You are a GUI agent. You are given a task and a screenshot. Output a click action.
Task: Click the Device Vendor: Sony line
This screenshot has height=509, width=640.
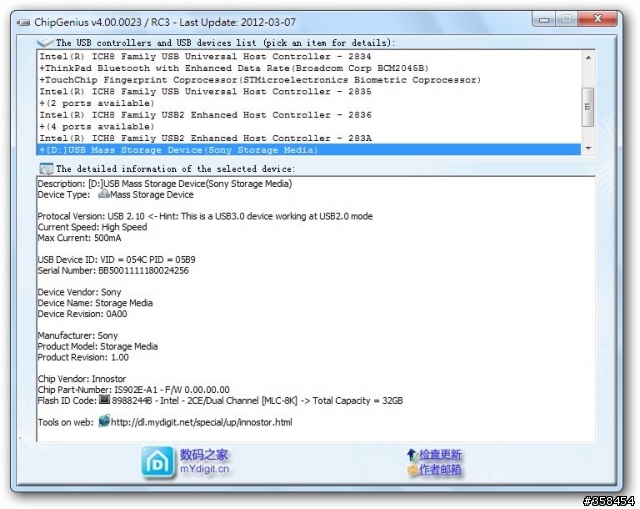tap(79, 292)
